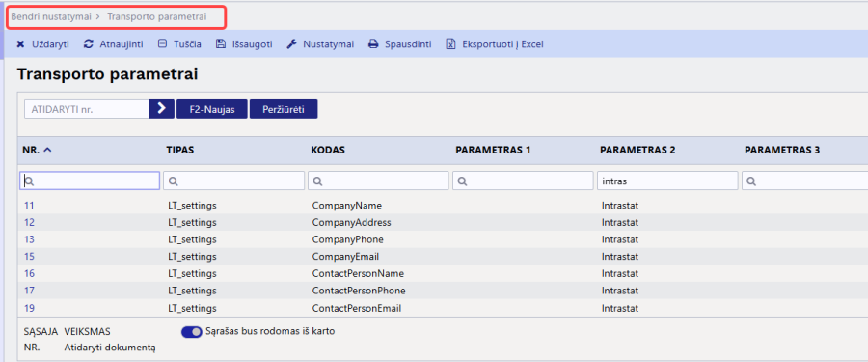Open record number 11

pos(29,205)
